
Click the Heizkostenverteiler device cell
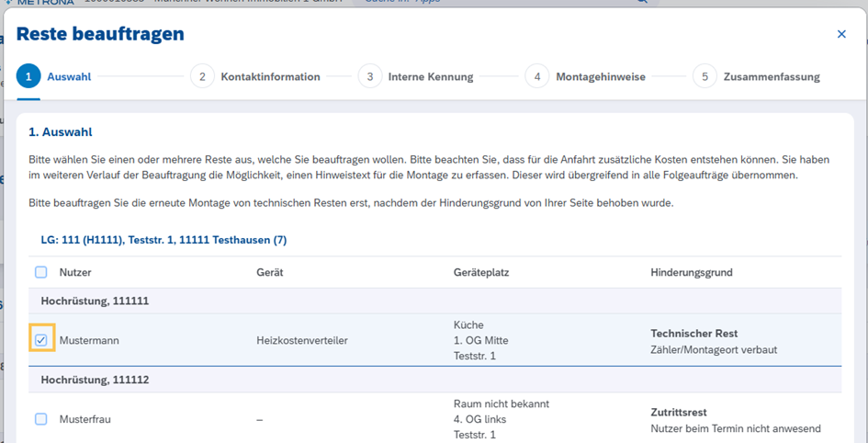pos(302,341)
